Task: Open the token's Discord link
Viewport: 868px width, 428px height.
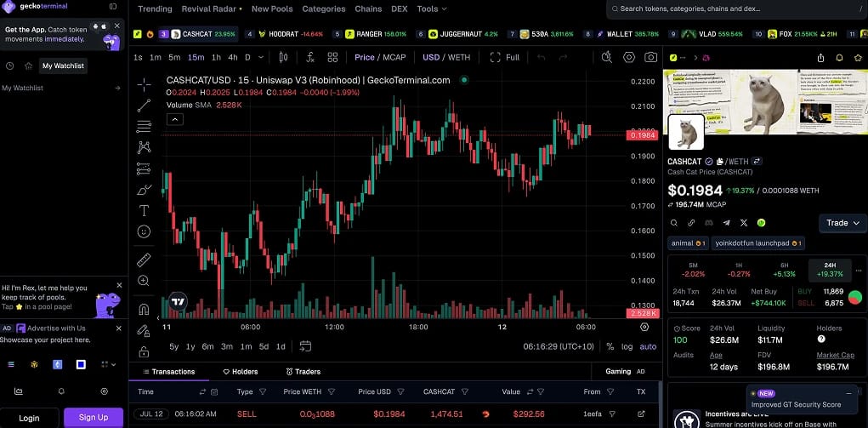Action: click(708, 223)
